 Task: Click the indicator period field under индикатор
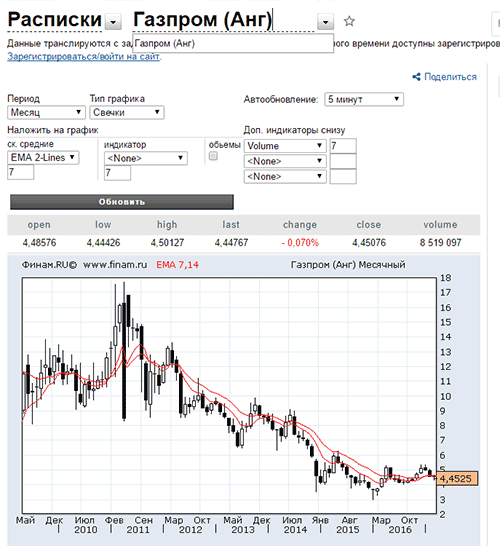[x=117, y=173]
